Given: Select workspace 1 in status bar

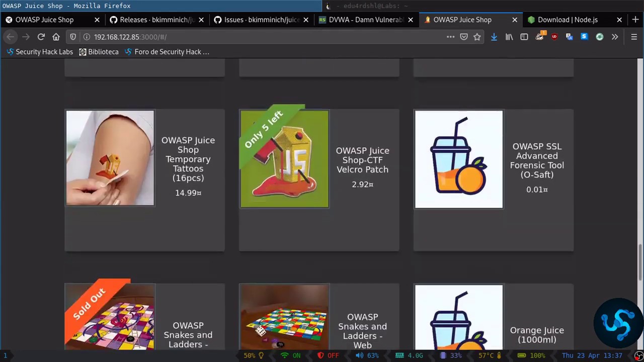Looking at the screenshot, I should [x=6, y=355].
